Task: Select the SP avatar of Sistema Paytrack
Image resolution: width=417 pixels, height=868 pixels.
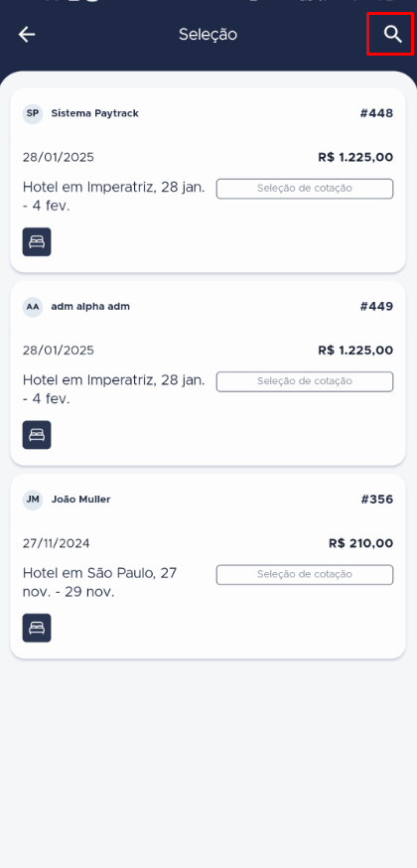Action: 33,113
